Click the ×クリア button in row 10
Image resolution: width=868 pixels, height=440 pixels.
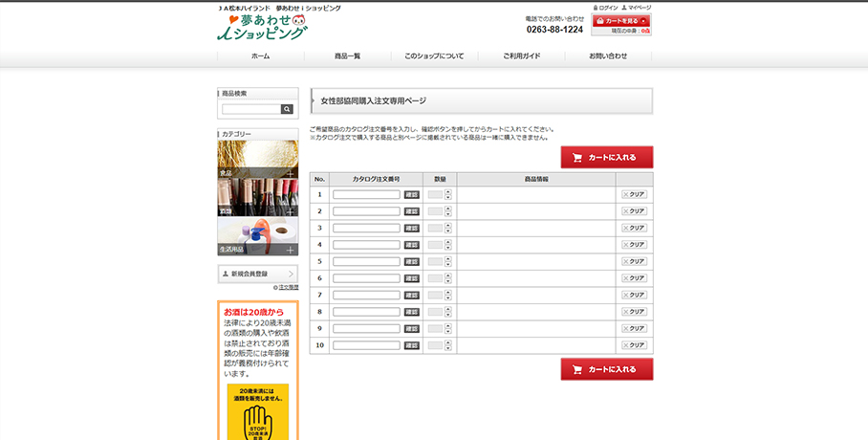point(634,345)
